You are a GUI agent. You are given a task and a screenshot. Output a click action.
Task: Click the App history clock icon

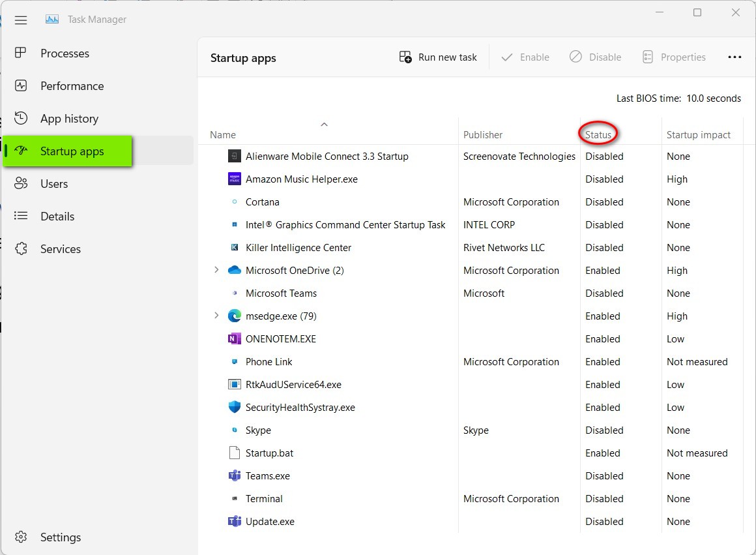click(x=20, y=118)
